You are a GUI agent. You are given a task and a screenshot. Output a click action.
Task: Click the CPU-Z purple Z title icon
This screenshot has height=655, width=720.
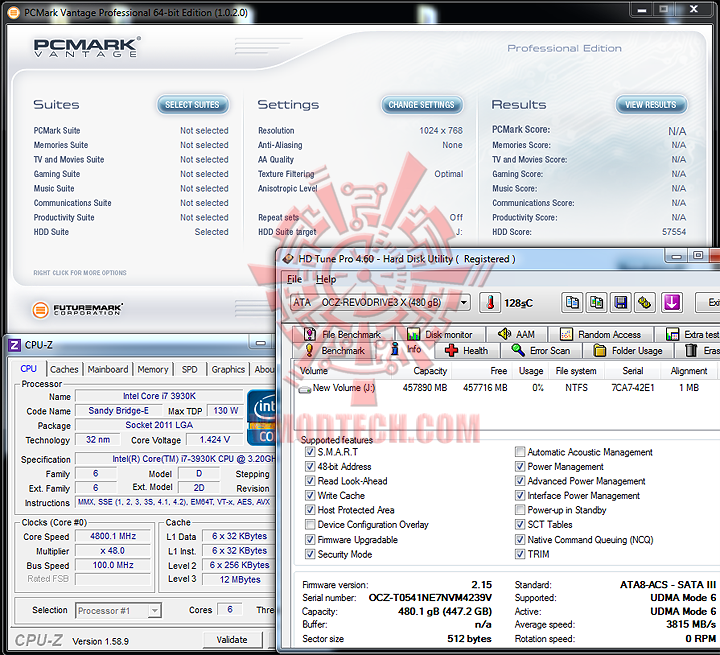point(14,344)
